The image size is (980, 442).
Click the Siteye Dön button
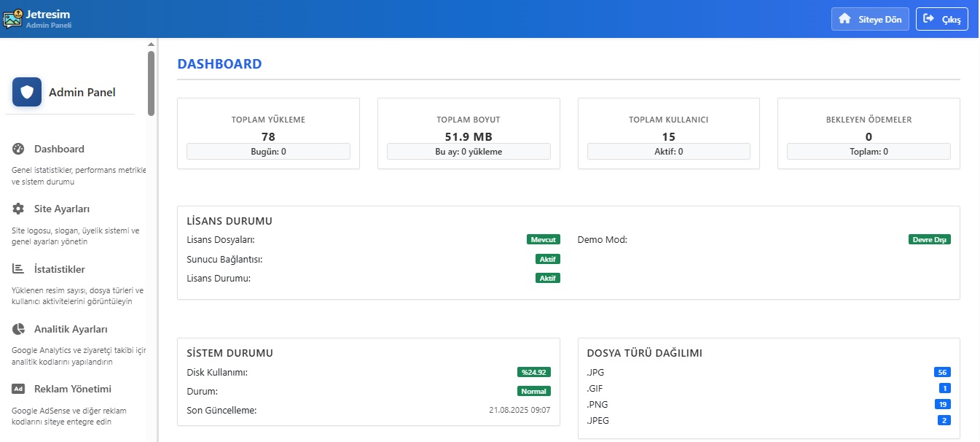tap(871, 19)
